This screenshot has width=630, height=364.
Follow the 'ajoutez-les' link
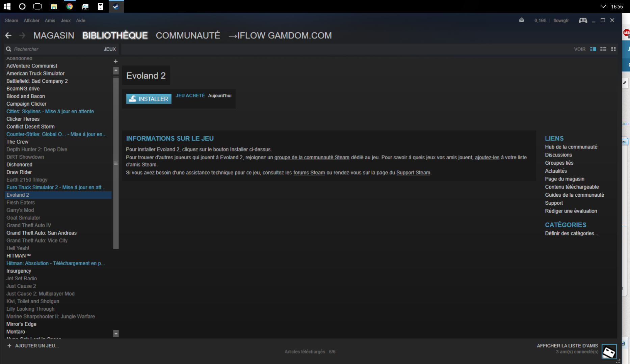click(x=487, y=158)
